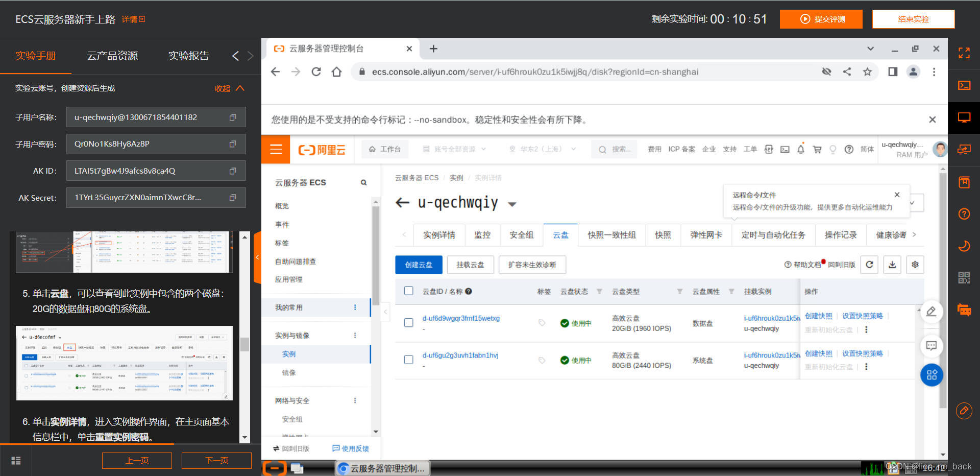Open the lab manual list icon at bottom left

[16, 460]
